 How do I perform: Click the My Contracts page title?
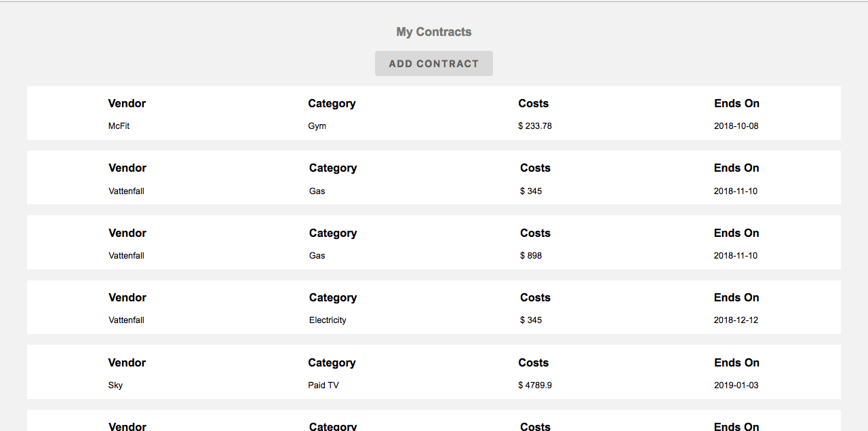(x=433, y=31)
